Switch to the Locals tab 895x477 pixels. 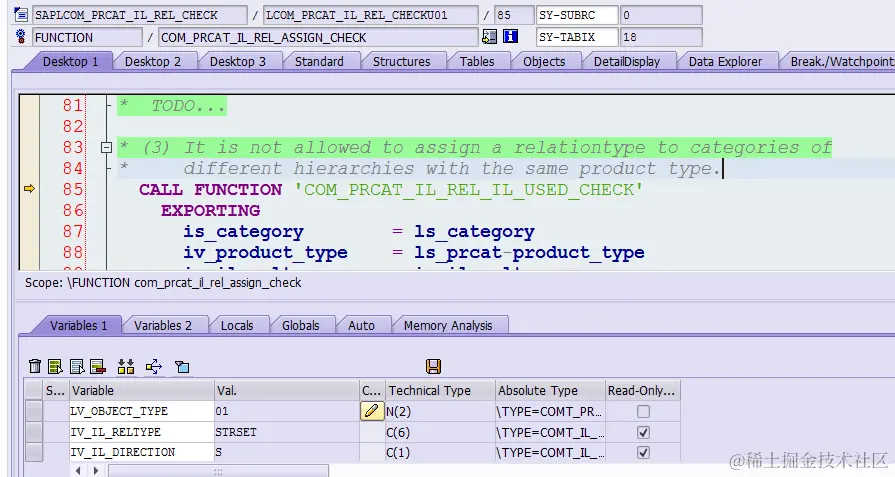click(237, 326)
